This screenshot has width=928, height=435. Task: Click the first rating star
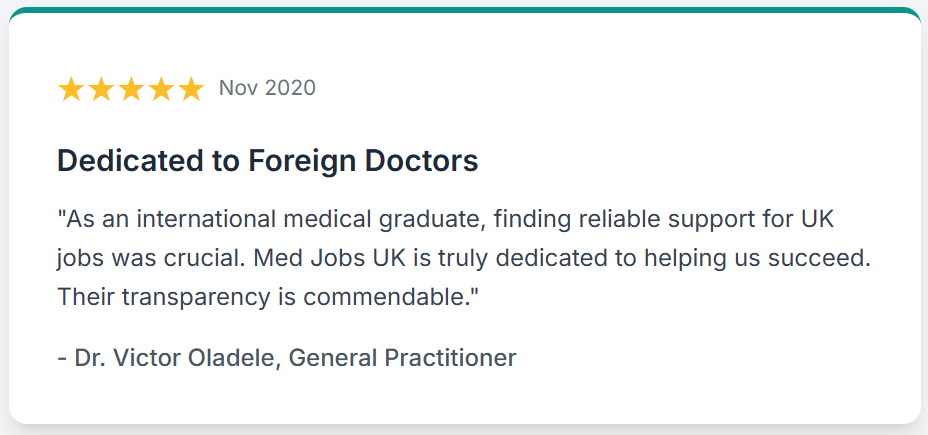[71, 89]
